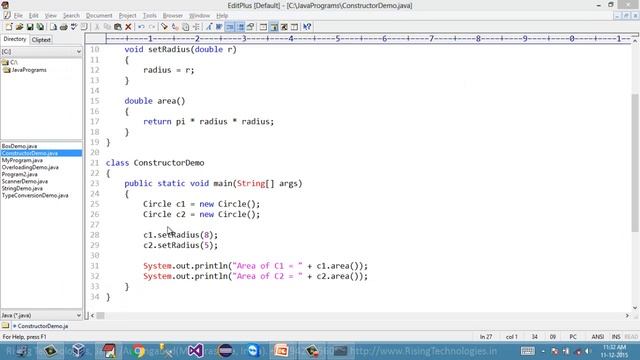Open the Help menu

(x=222, y=16)
